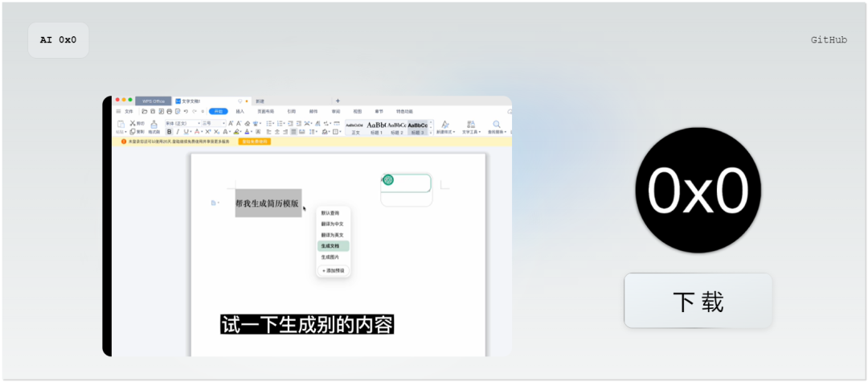Viewport: 868px width, 382px height.
Task: Switch to the 新建 tab
Action: point(260,101)
